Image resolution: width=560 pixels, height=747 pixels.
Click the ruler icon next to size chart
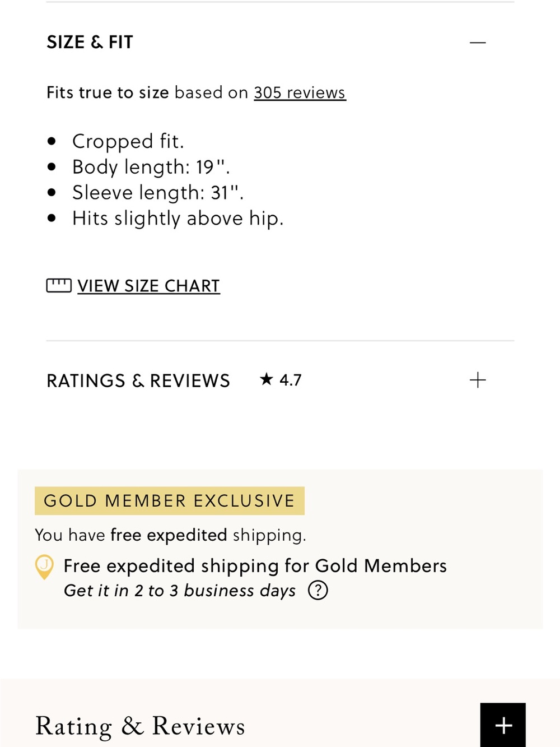click(59, 285)
